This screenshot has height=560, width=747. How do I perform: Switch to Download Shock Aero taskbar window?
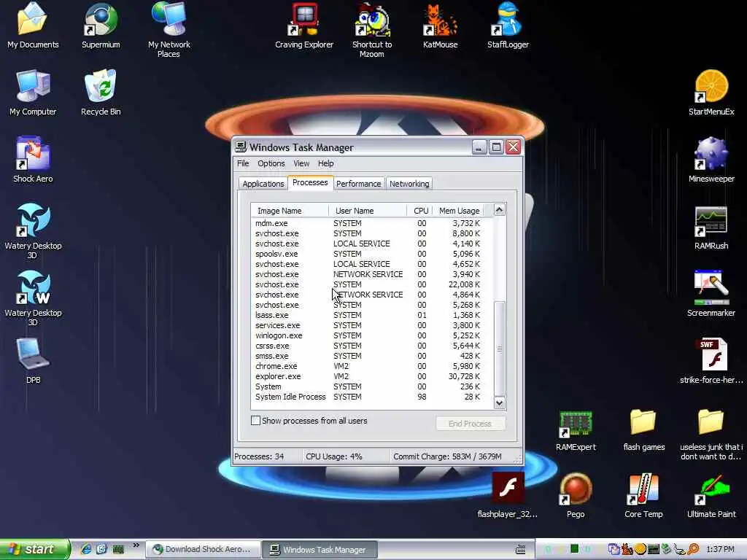pyautogui.click(x=203, y=549)
